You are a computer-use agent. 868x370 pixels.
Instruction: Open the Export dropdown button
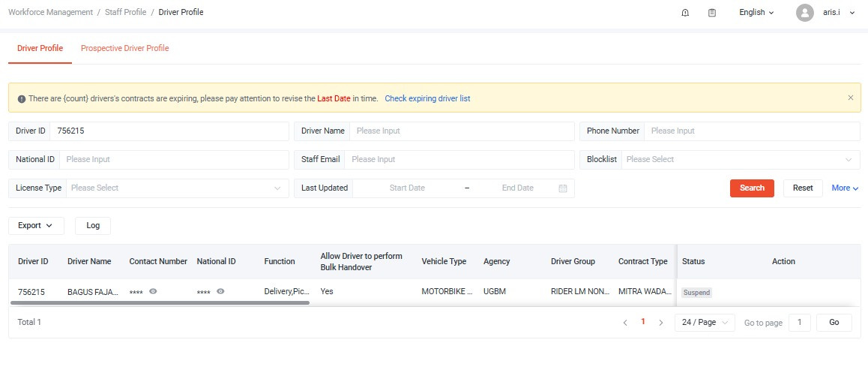36,226
